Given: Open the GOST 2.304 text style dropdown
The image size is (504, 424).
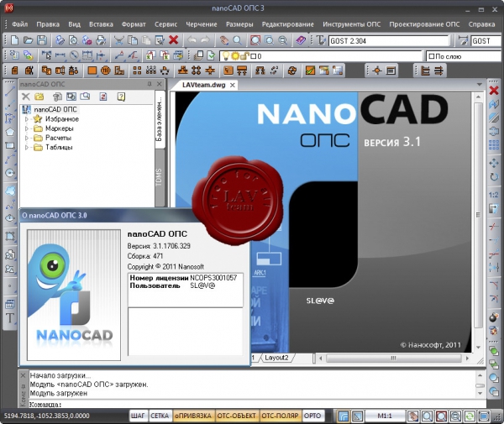Looking at the screenshot, I should 389,41.
